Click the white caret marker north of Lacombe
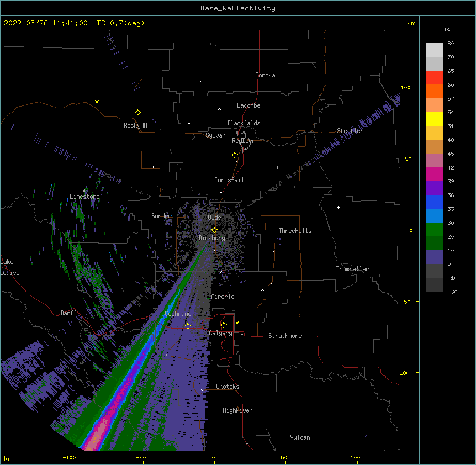This screenshot has width=476, height=465. click(x=202, y=81)
